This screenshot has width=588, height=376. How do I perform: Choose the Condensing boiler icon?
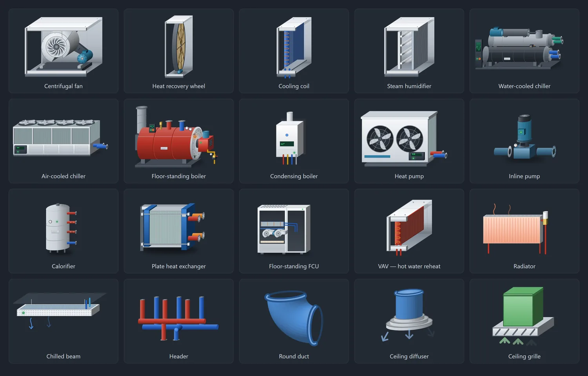(290, 138)
